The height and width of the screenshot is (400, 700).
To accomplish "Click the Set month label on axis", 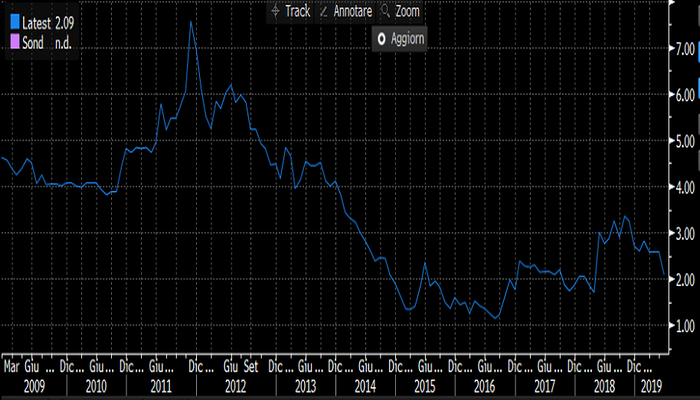I will tap(251, 366).
